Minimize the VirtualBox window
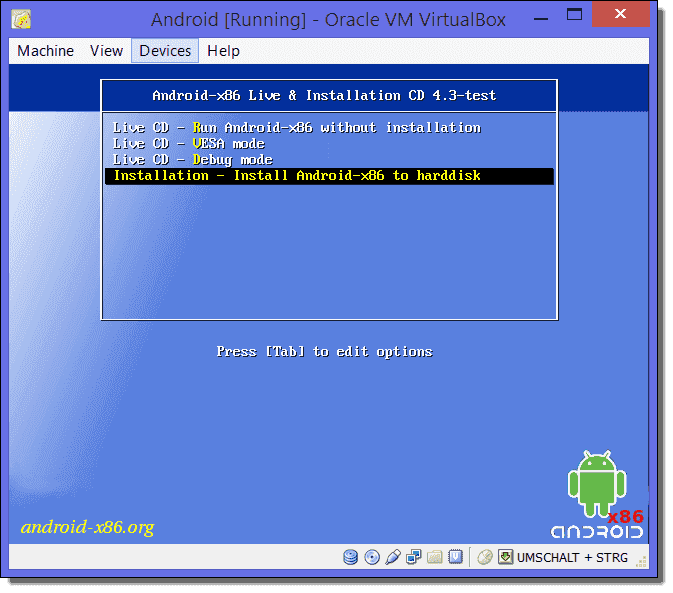Viewport: 673px width, 593px height. (541, 18)
